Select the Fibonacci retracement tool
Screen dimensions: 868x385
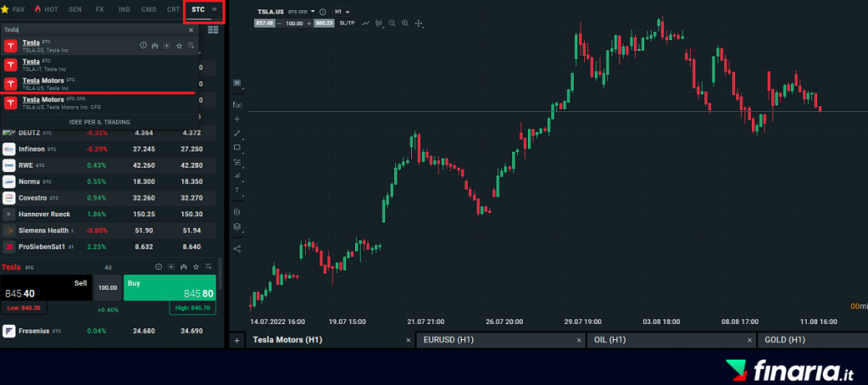click(x=237, y=162)
